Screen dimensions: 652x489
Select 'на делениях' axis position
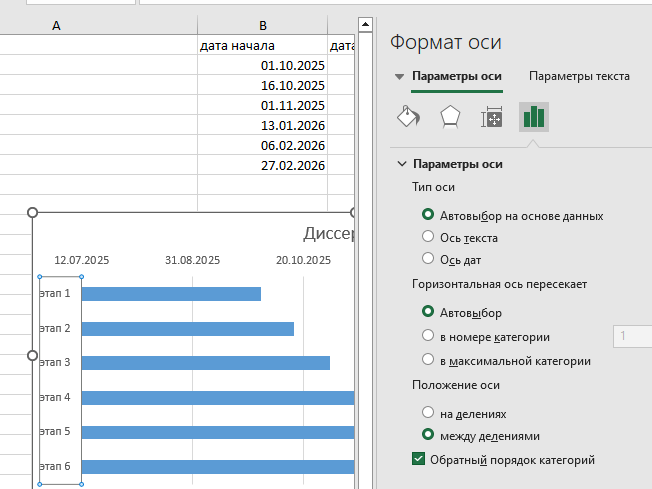coord(428,412)
